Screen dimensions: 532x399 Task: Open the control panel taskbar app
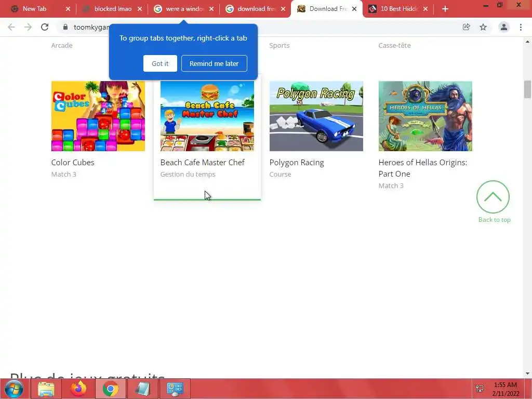click(x=175, y=389)
